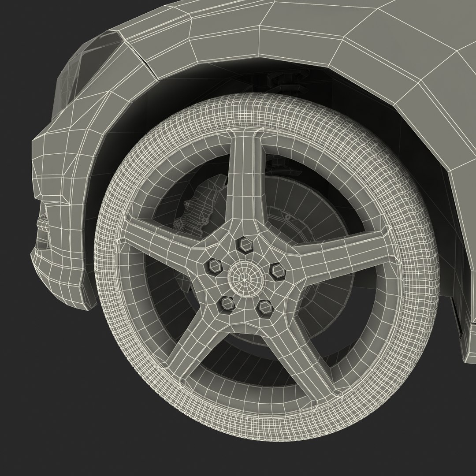Pick the bottom-right lug nut
476x476 pixels.
265,308
